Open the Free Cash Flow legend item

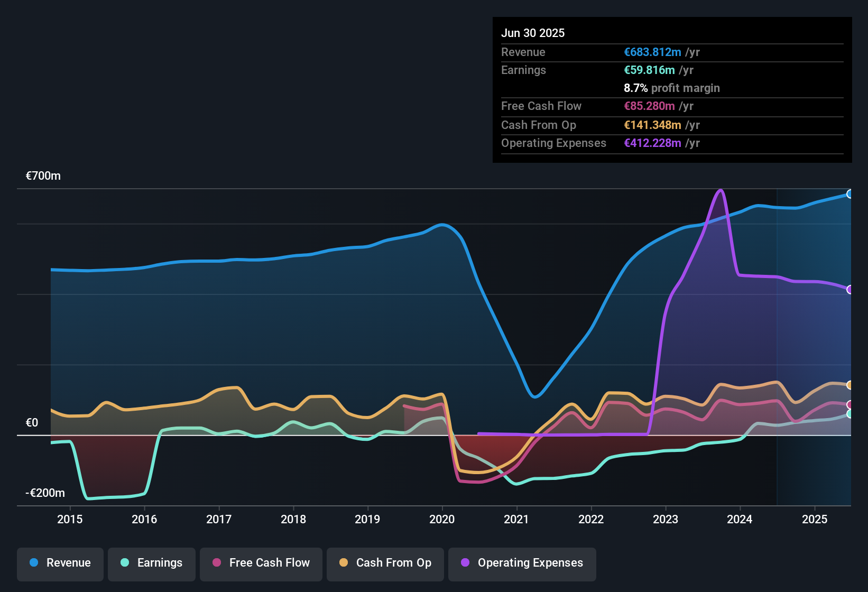pyautogui.click(x=261, y=563)
